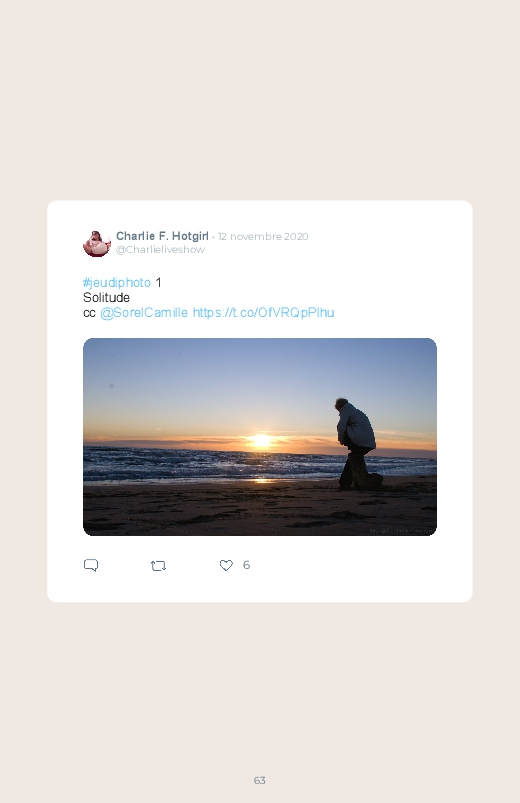Click the setting sun in the photo
Image resolution: width=520 pixels, height=803 pixels.
click(x=261, y=441)
